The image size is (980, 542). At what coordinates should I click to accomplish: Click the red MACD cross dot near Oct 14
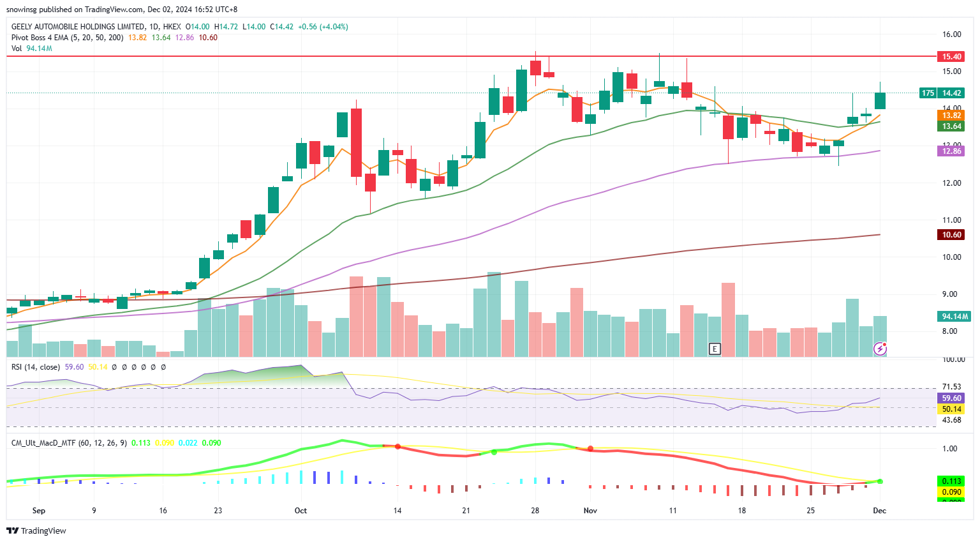click(x=397, y=446)
